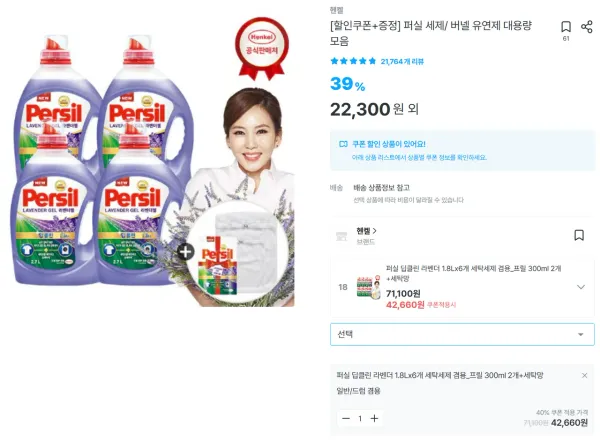Open the 선택 option dropdown

[462, 334]
